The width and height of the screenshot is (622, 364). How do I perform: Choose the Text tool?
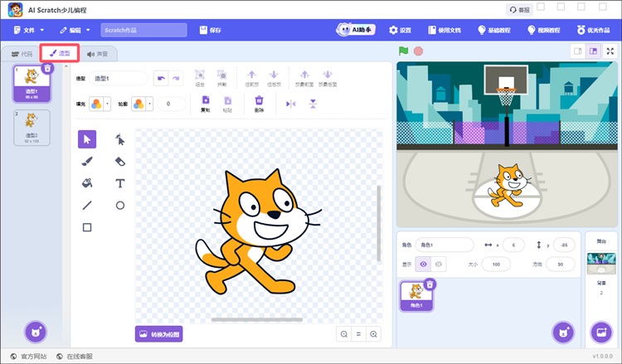(x=120, y=182)
